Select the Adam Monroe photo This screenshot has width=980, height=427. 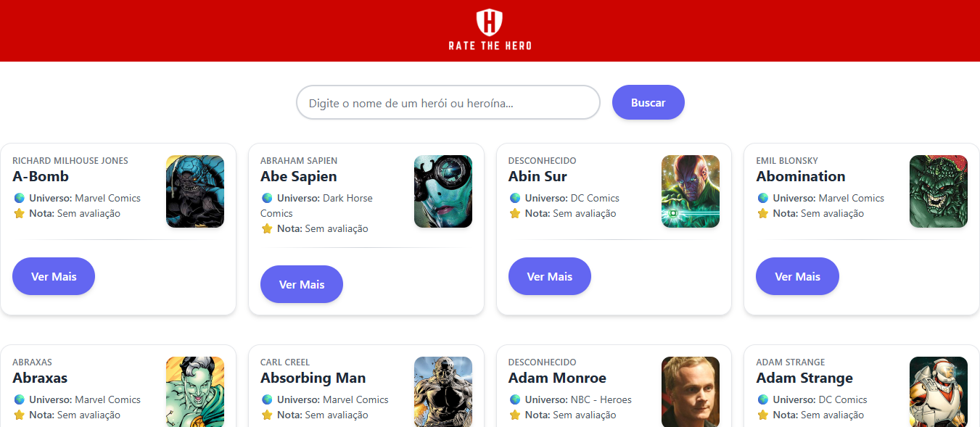tap(691, 391)
